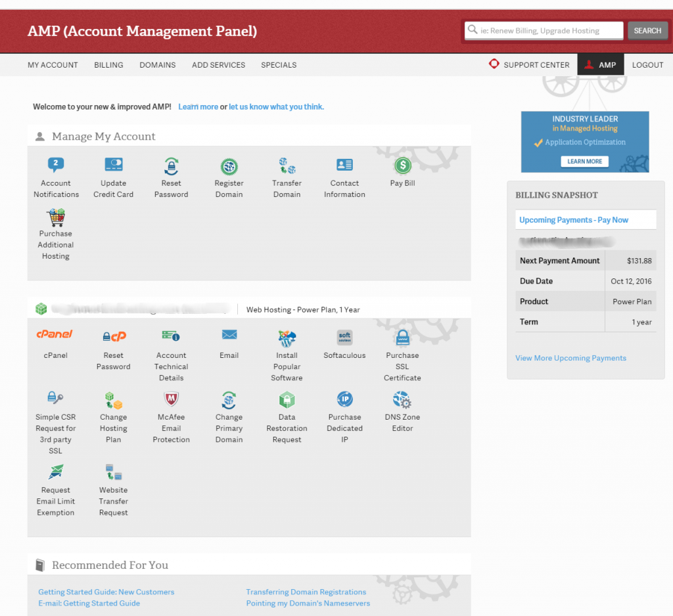This screenshot has width=673, height=616.
Task: Open the Billing menu
Action: [x=108, y=65]
